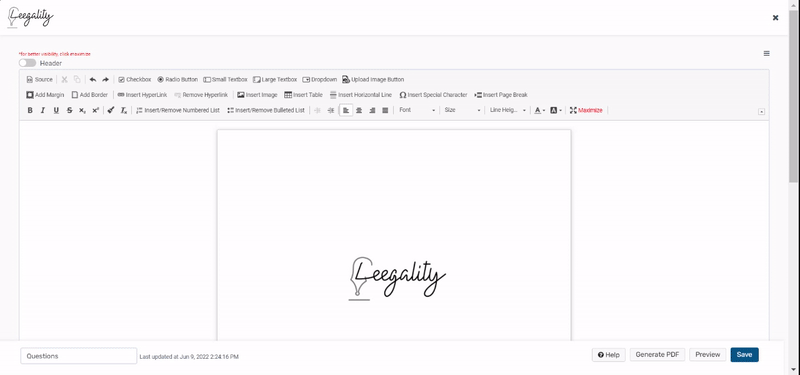This screenshot has height=375, width=800.
Task: Click Upload Image Button tool
Action: tap(373, 80)
